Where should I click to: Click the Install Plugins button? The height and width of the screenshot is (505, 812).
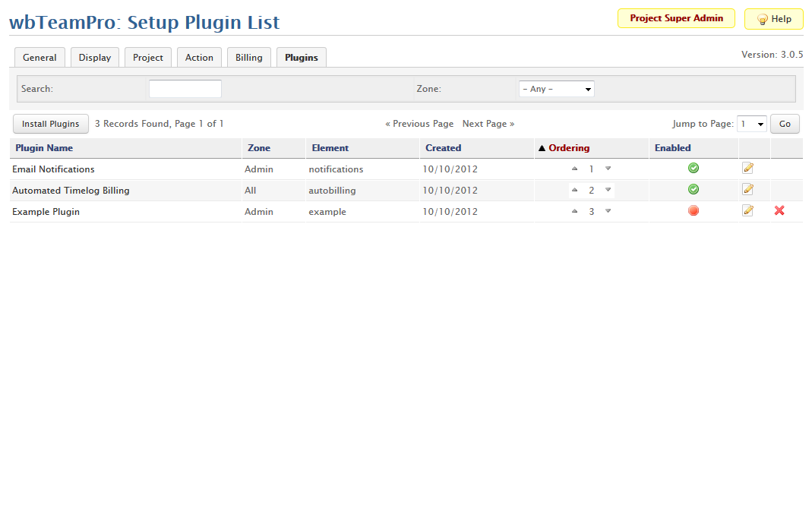click(x=50, y=124)
